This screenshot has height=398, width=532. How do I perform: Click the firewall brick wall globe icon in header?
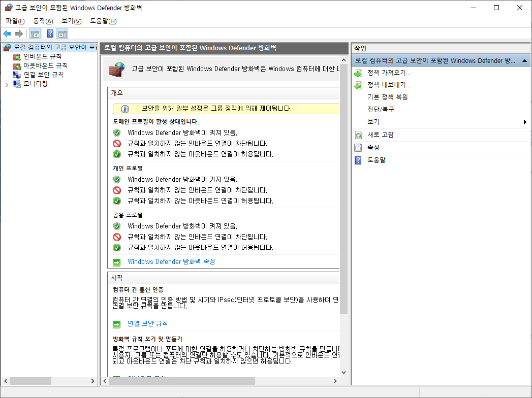pyautogui.click(x=117, y=69)
